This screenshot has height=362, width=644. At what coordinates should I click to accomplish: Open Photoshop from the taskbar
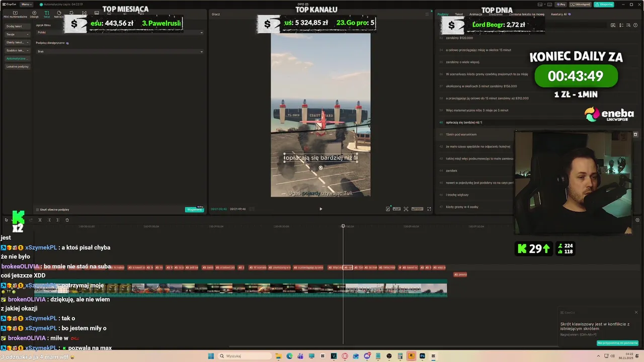coord(422,356)
